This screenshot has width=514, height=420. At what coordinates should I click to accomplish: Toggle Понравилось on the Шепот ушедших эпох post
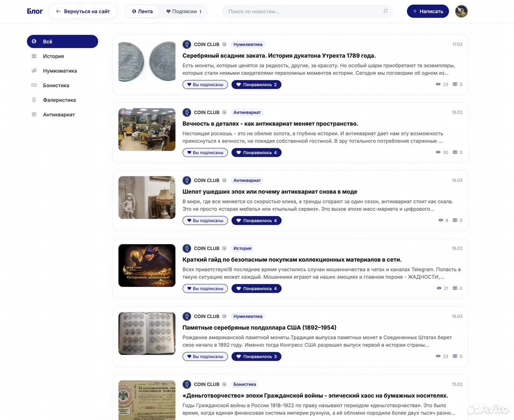click(x=257, y=220)
